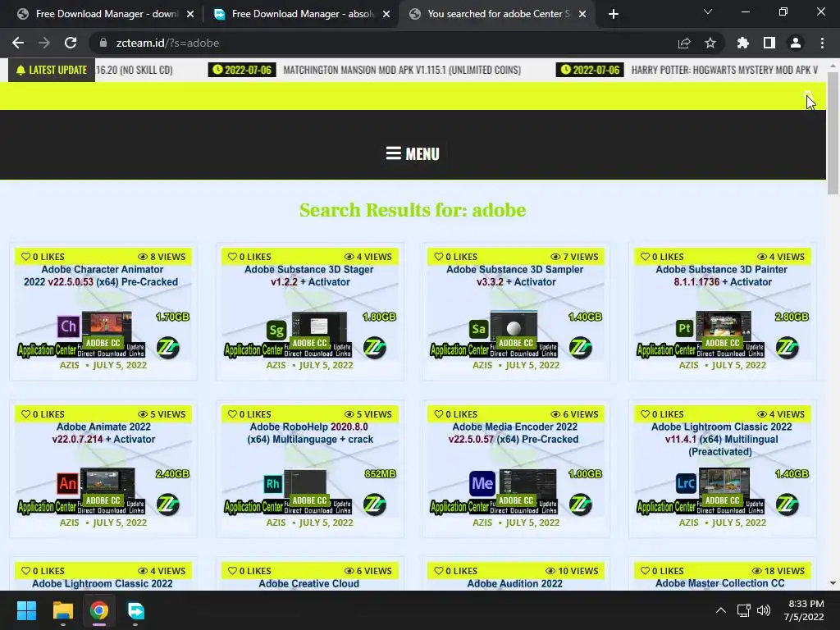
Task: Open the site MENU hamburger
Action: pos(413,153)
